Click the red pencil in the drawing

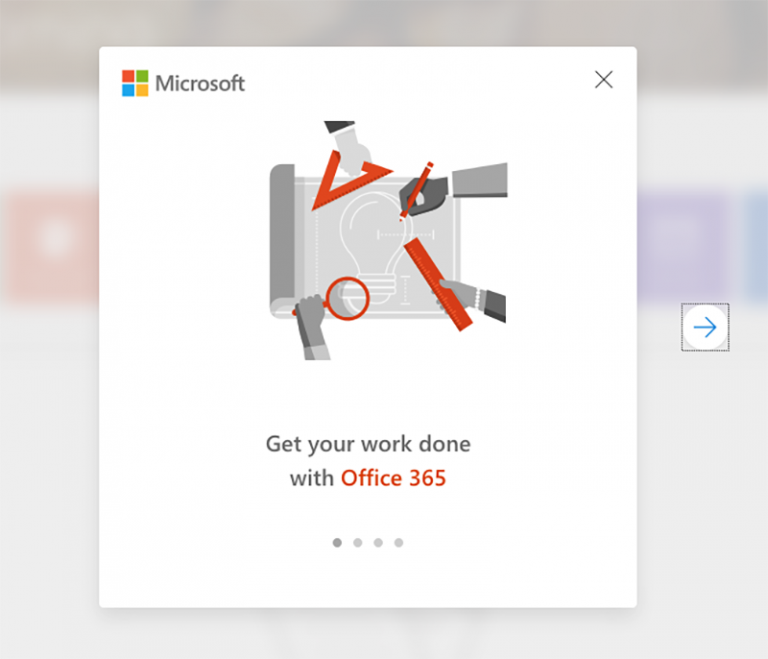[416, 190]
